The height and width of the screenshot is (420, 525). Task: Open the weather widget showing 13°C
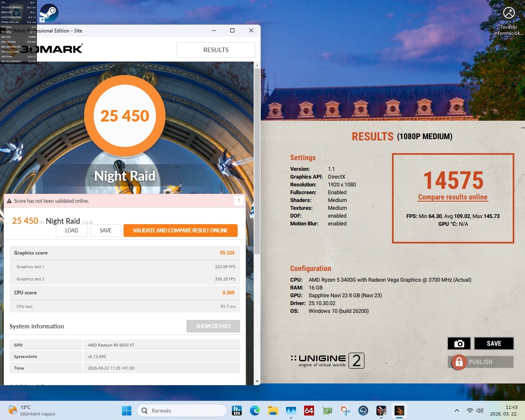point(32,411)
